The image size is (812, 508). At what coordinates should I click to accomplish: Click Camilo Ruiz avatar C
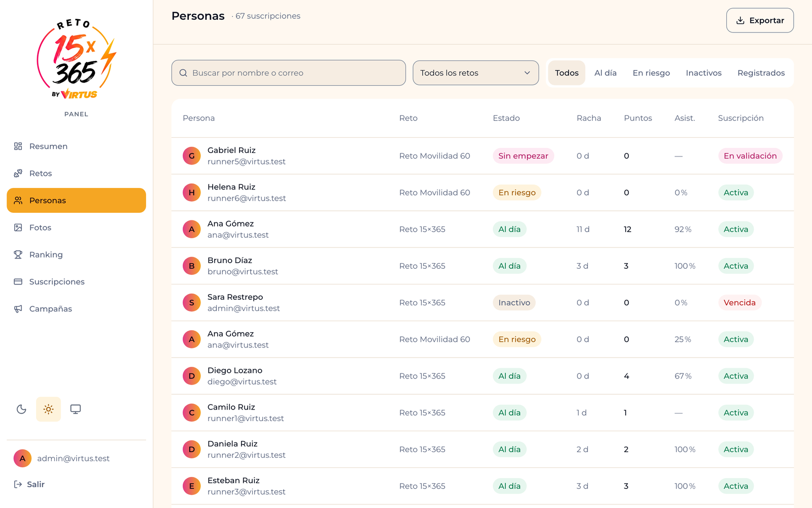192,412
